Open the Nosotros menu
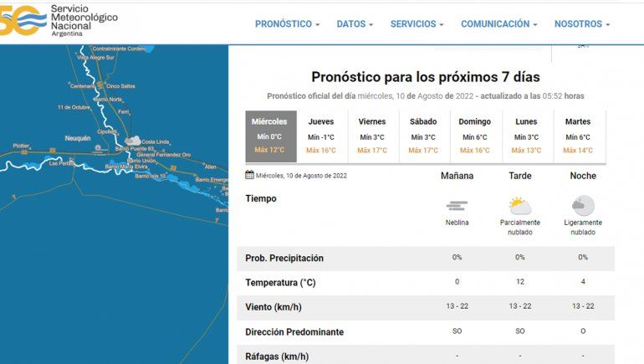This screenshot has width=644, height=364. coord(581,24)
